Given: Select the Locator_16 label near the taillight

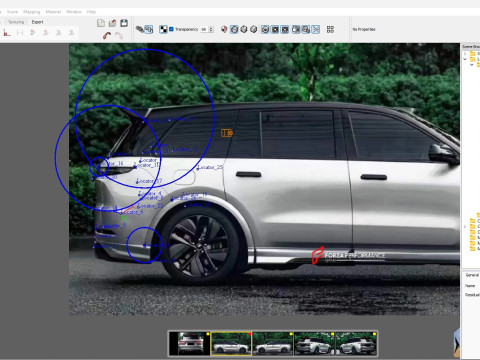Looking at the screenshot, I should tap(112, 163).
